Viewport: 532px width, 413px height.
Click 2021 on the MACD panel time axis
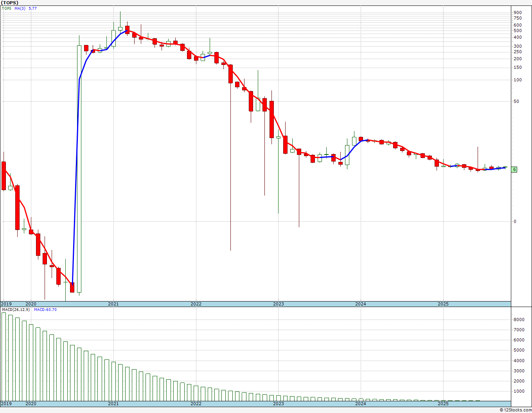pos(113,404)
